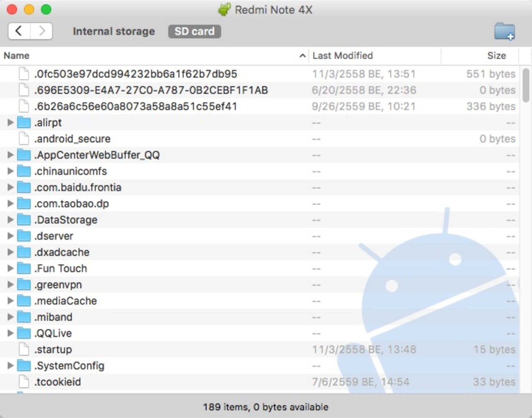Select the .miband folder icon
Image resolution: width=532 pixels, height=418 pixels.
pyautogui.click(x=24, y=317)
